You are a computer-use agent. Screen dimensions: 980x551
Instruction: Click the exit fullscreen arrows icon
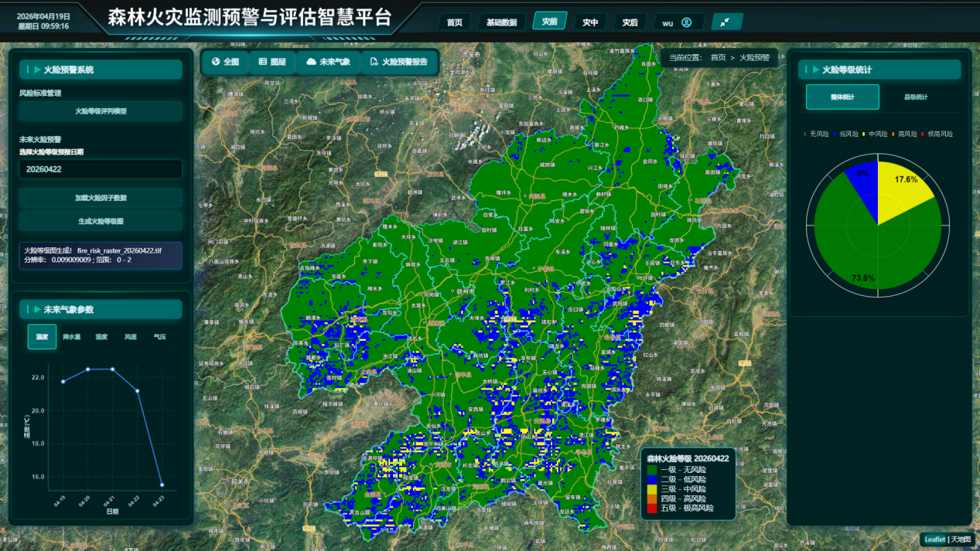(726, 22)
